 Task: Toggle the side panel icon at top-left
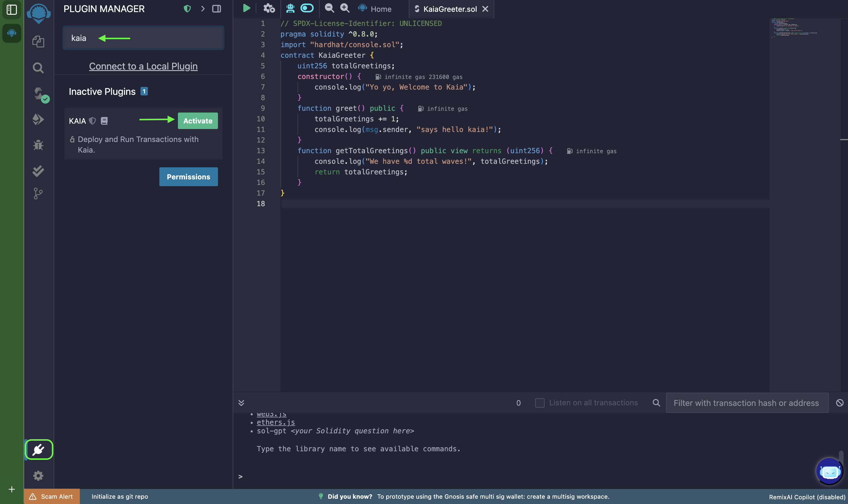(11, 9)
